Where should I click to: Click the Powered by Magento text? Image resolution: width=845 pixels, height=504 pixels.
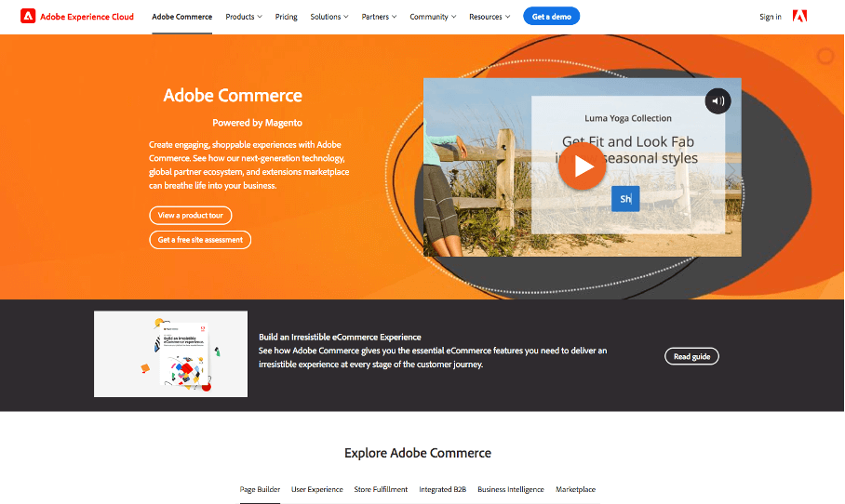257,123
